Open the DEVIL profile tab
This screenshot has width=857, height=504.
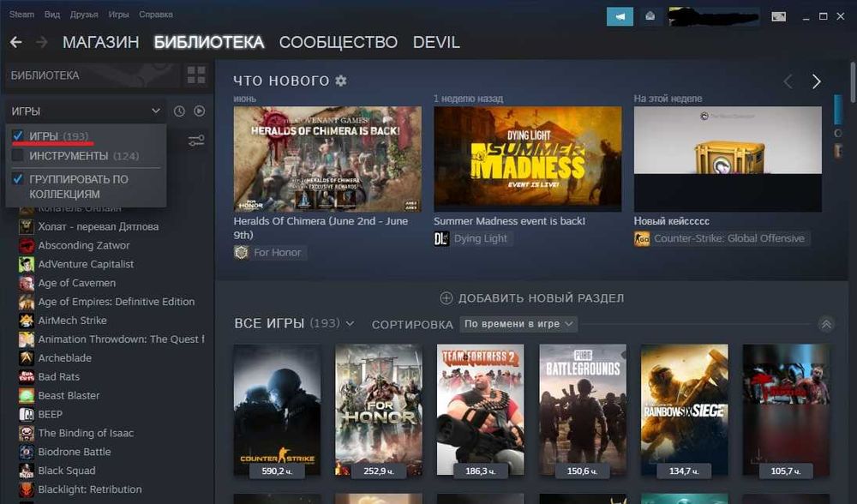click(436, 42)
